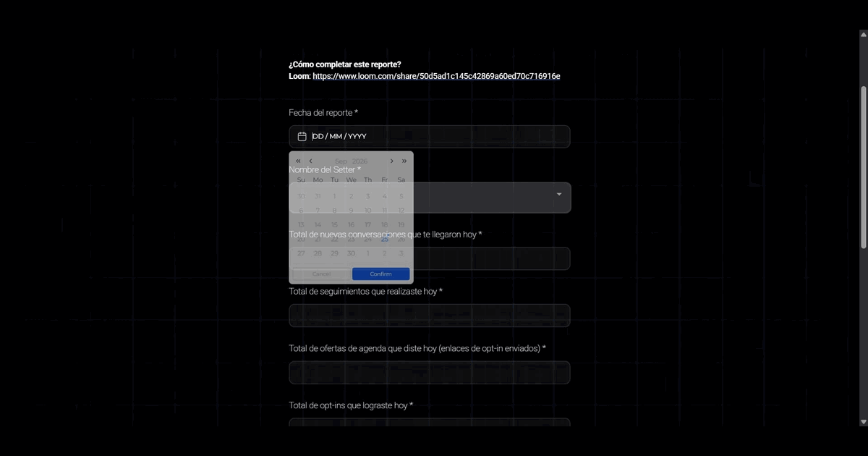The width and height of the screenshot is (868, 456).
Task: Go to previous year in calendar
Action: (298, 161)
